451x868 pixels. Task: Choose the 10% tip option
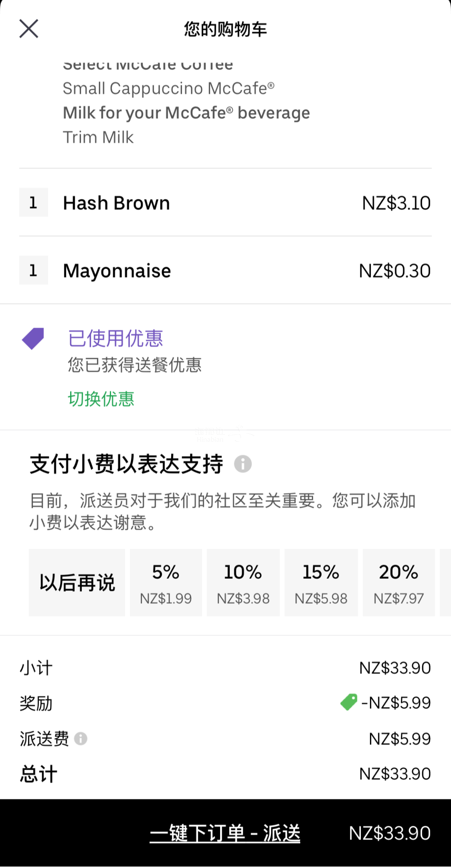click(x=243, y=583)
